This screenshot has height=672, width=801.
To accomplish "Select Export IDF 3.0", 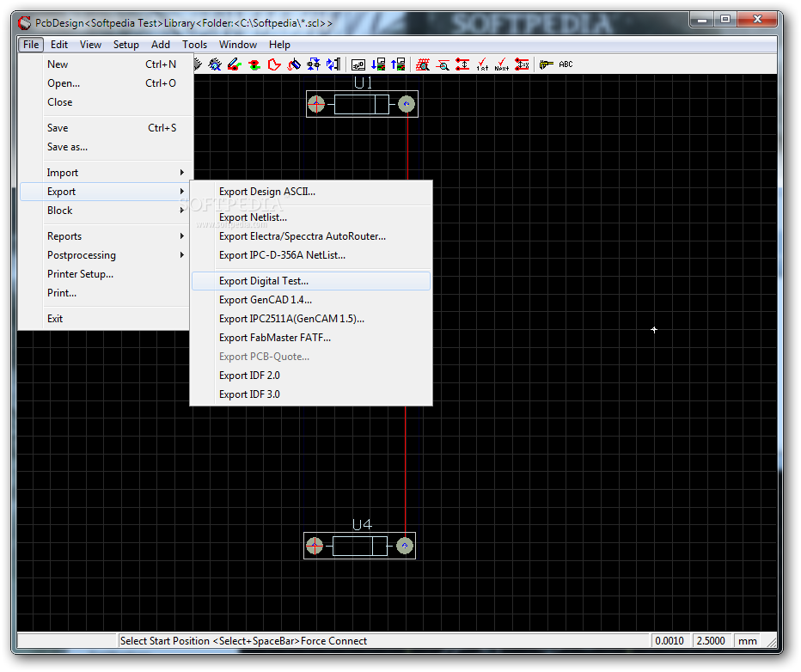I will 311,394.
